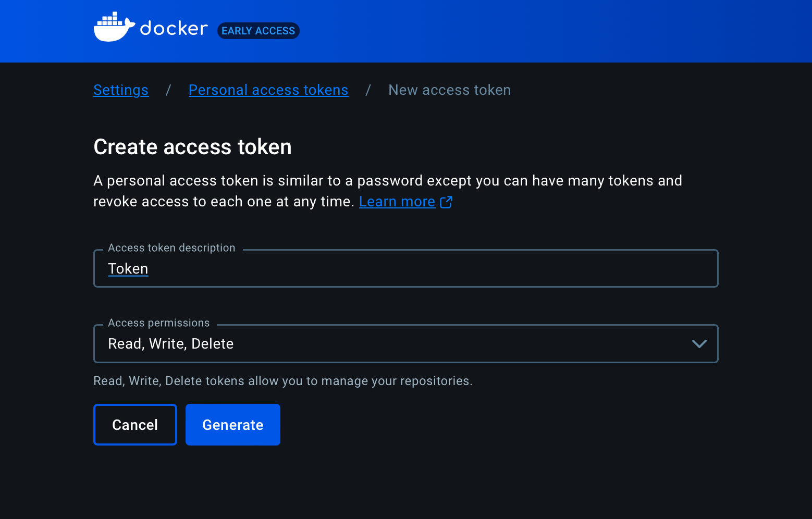812x519 pixels.
Task: Click the personal access token explanation paragraph
Action: coord(387,181)
